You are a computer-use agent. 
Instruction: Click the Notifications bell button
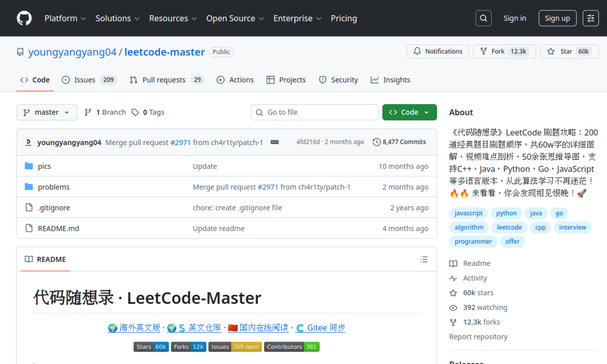click(438, 52)
